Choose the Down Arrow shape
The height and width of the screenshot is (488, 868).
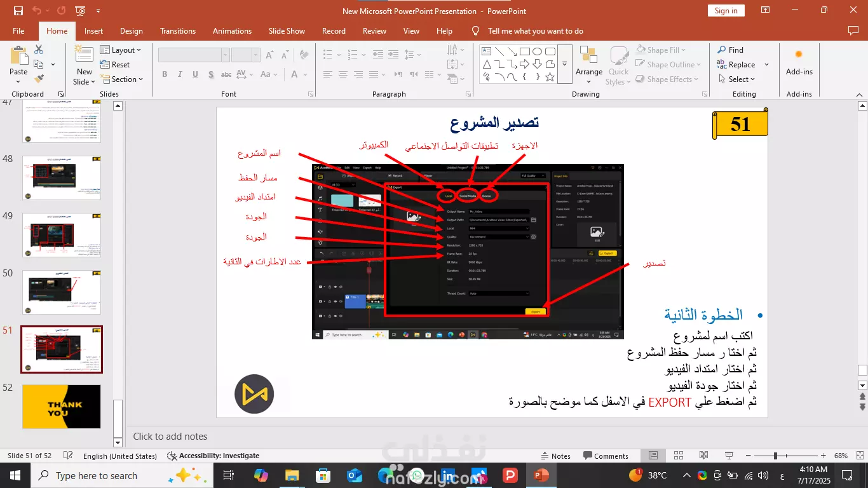click(538, 64)
